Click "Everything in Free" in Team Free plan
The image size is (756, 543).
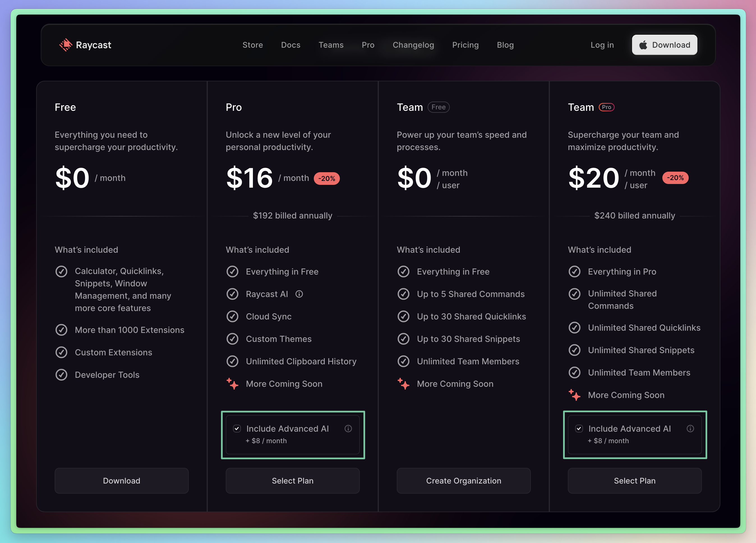pyautogui.click(x=453, y=272)
